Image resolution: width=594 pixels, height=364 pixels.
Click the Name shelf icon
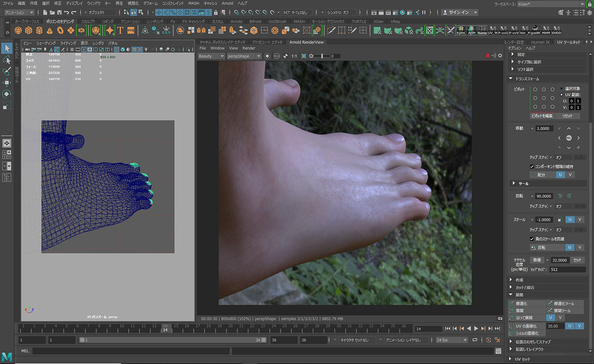pos(483,31)
